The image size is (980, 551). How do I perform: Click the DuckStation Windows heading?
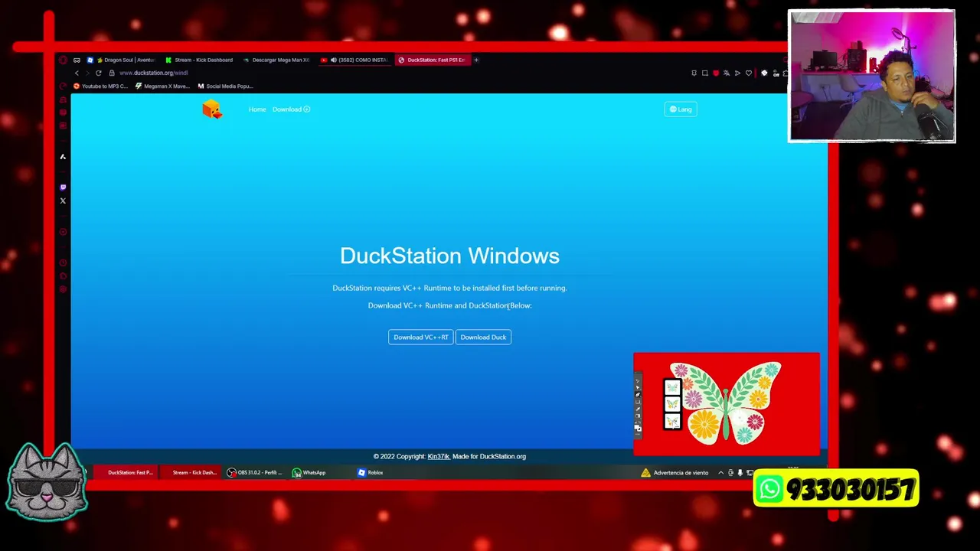pos(449,256)
